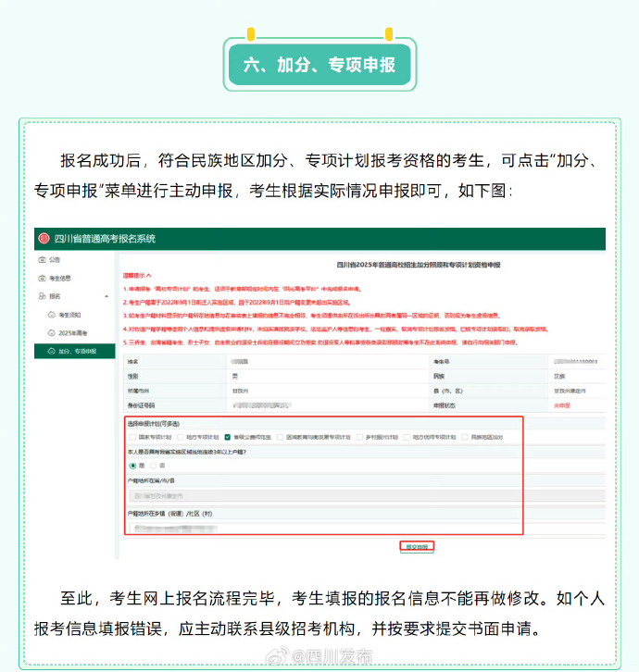Click the red logo beside 四川省普通高考报名系统
This screenshot has width=639, height=672.
click(x=44, y=238)
